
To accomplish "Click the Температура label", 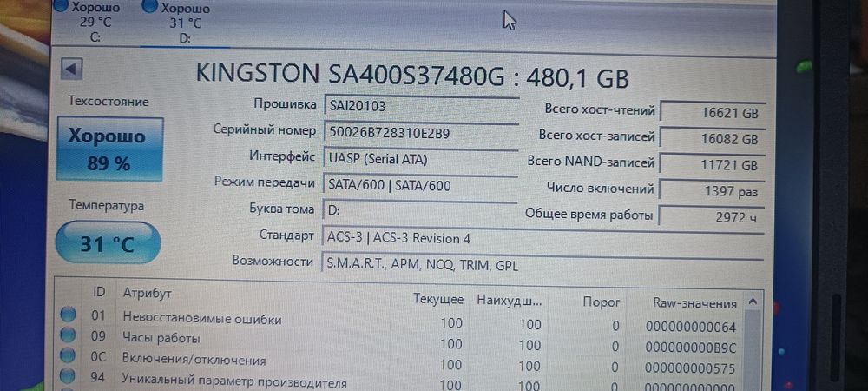I will 107,205.
